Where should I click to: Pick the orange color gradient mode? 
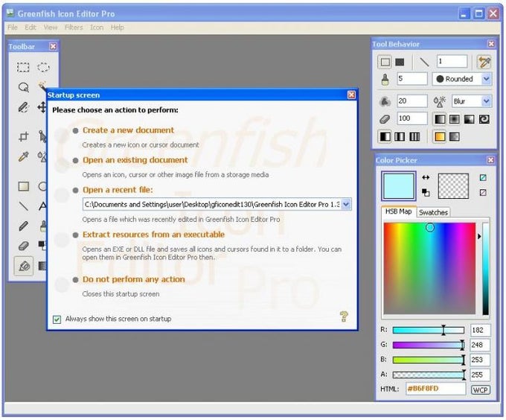coord(440,137)
